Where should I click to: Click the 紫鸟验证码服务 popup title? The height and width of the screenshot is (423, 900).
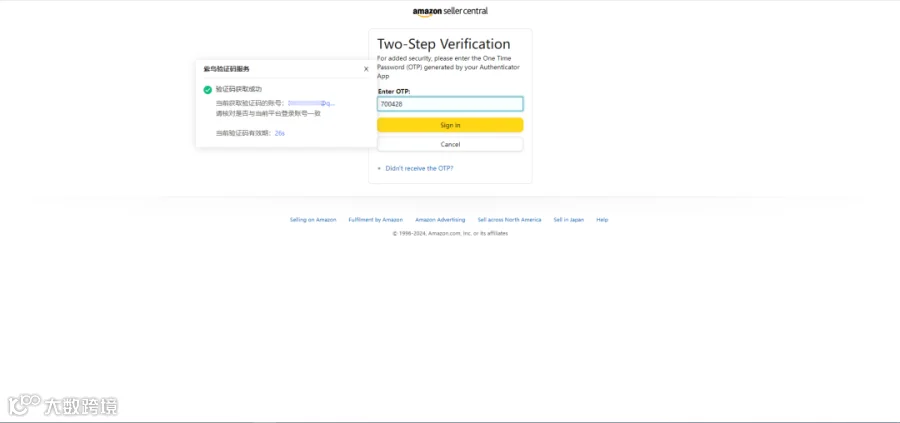226,69
